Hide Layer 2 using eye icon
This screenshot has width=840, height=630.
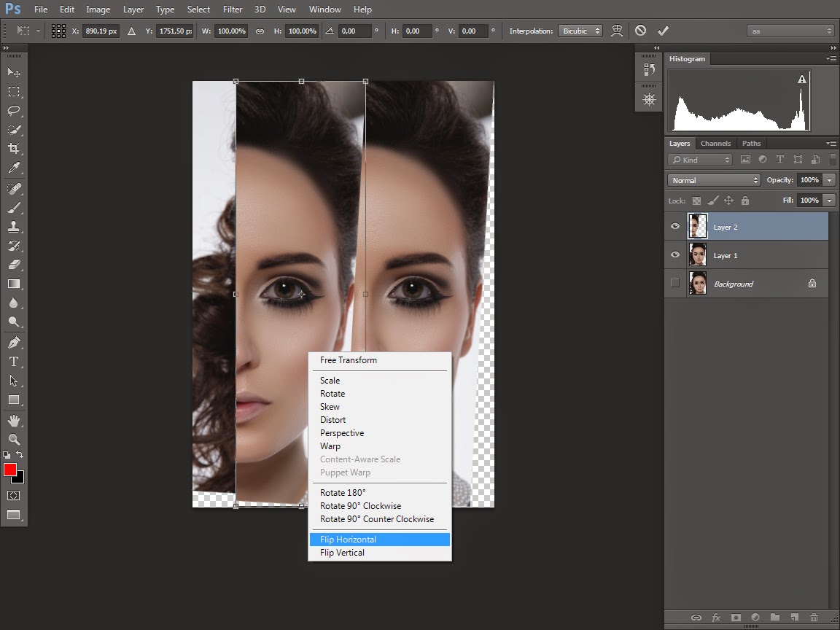tap(675, 227)
